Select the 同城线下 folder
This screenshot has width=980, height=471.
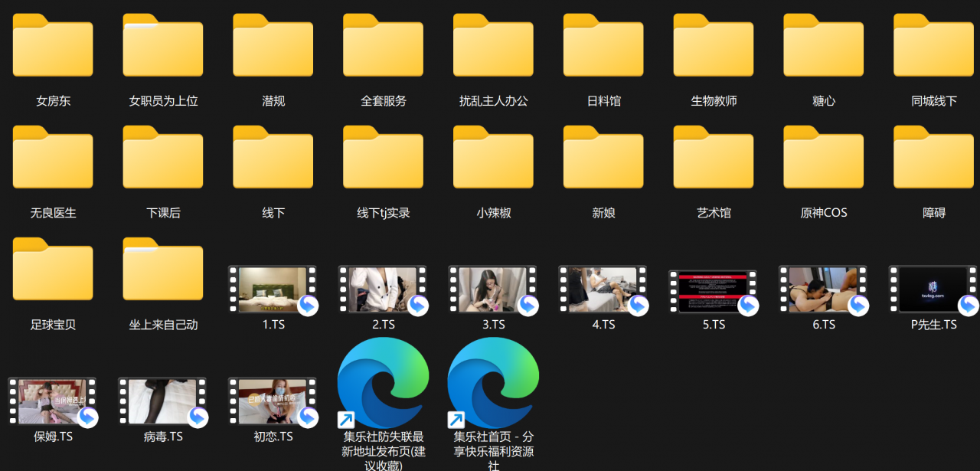(933, 46)
